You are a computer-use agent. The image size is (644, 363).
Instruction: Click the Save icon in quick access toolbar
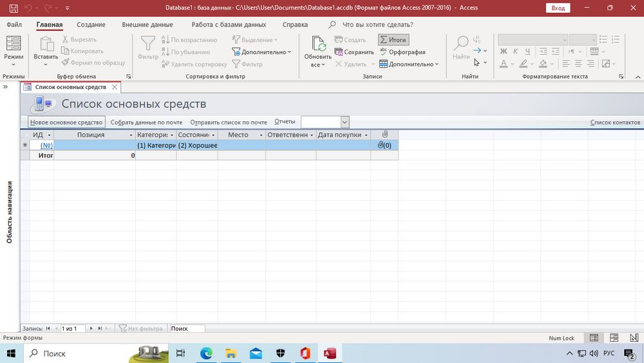tap(14, 8)
